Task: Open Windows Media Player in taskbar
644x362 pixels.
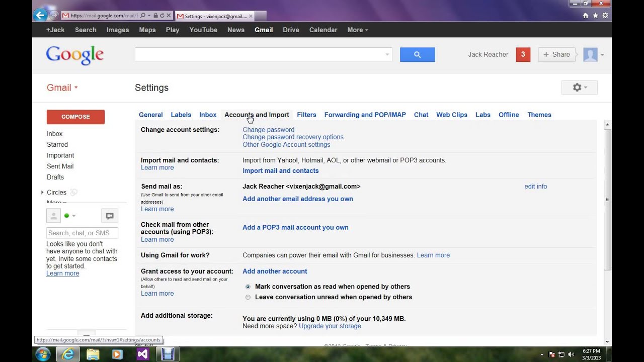Action: click(117, 354)
